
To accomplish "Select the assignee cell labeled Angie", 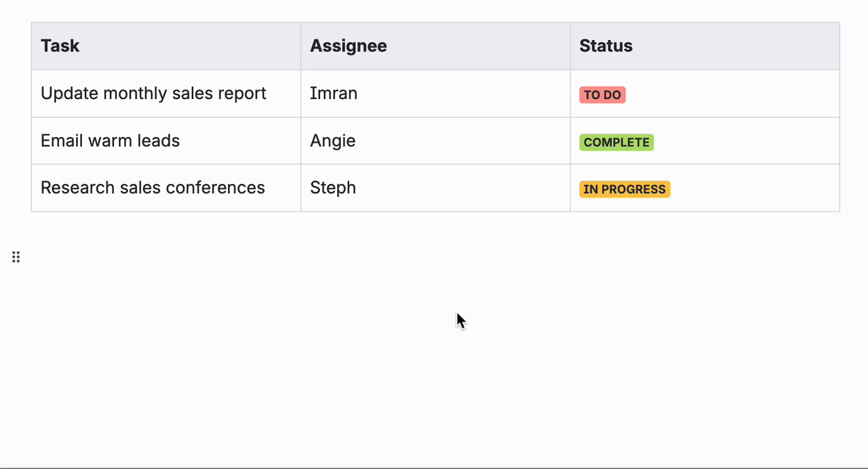I will pyautogui.click(x=333, y=140).
